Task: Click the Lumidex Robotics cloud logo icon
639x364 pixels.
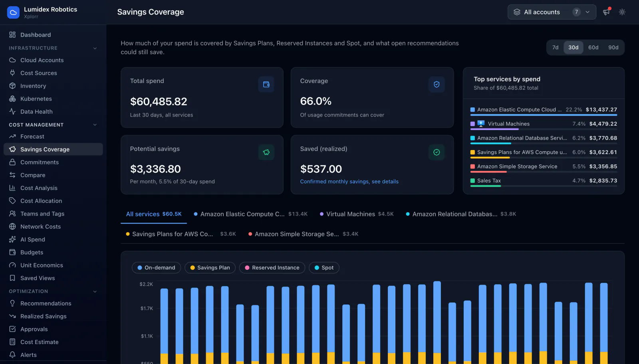Action: (13, 12)
